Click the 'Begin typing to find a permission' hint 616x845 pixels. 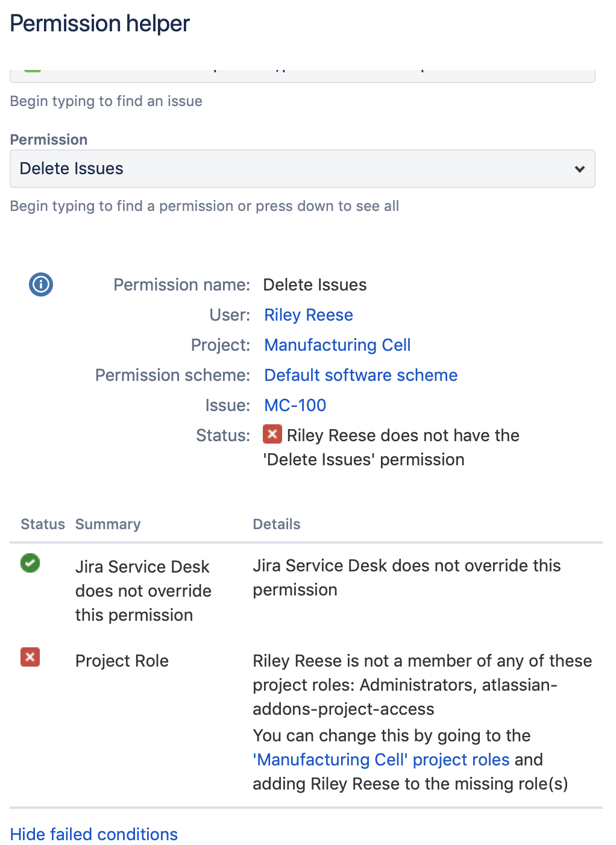[x=204, y=206]
